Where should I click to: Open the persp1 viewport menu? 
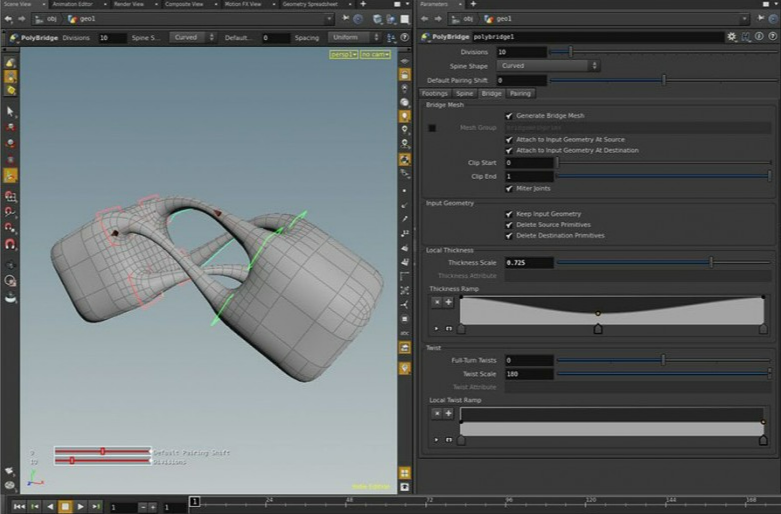pos(343,54)
